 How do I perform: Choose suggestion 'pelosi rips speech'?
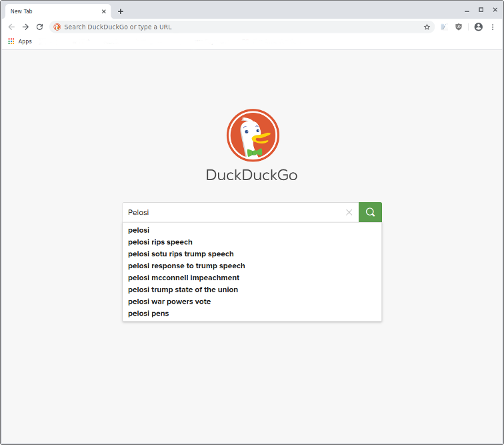pyautogui.click(x=252, y=242)
